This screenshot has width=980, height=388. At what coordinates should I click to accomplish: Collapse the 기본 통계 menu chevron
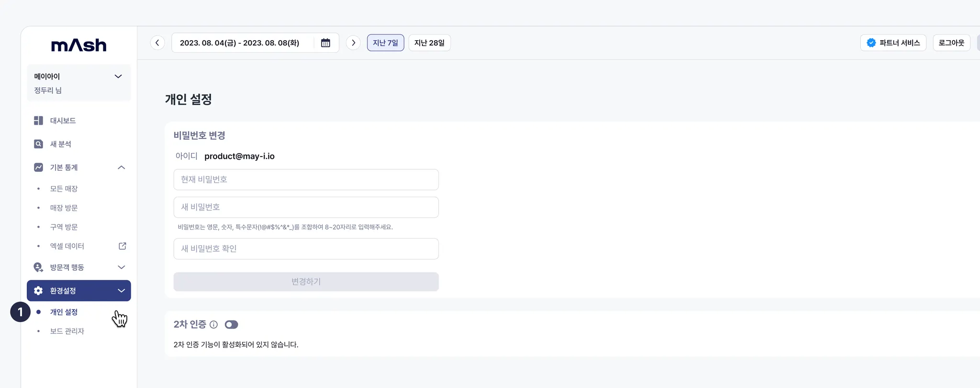122,167
